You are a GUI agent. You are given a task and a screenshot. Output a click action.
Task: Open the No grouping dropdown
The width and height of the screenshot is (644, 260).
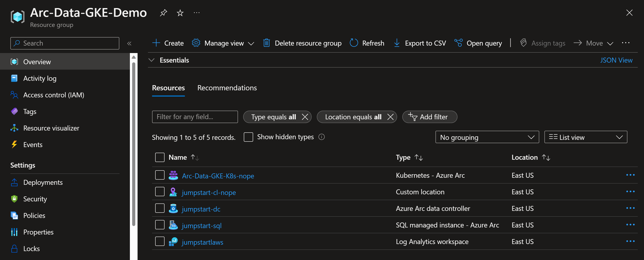point(487,137)
